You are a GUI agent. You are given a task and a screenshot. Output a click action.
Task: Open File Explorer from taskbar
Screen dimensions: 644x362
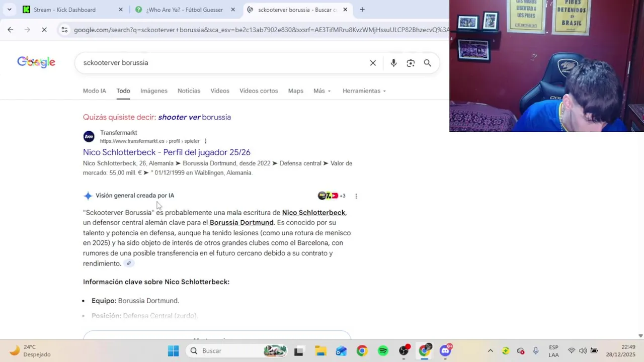click(320, 351)
